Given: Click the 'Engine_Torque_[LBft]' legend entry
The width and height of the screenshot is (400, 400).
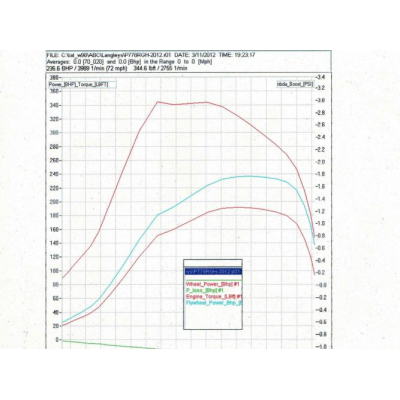Looking at the screenshot, I should (214, 296).
